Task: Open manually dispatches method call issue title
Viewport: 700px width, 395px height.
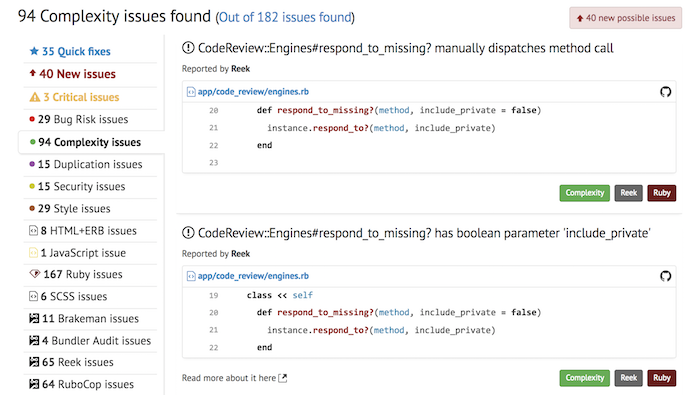Action: point(405,48)
